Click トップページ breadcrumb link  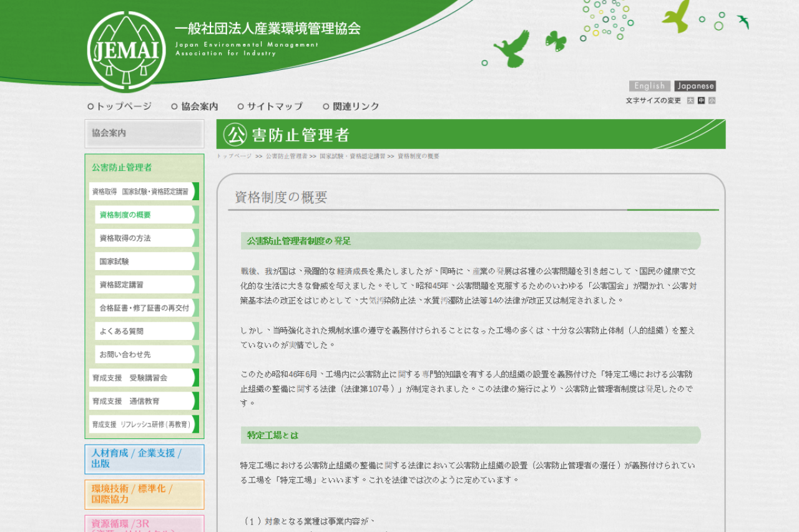234,157
